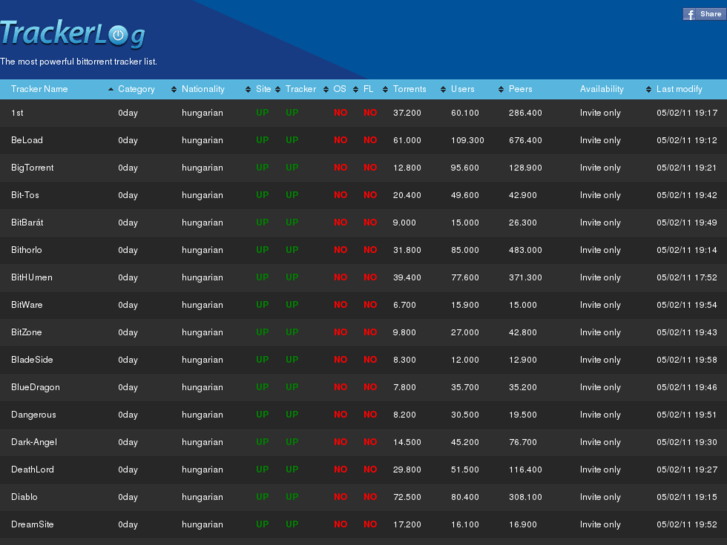Screen dimensions: 727x545
Task: Select the BitWare tracker row name
Action: 27,305
